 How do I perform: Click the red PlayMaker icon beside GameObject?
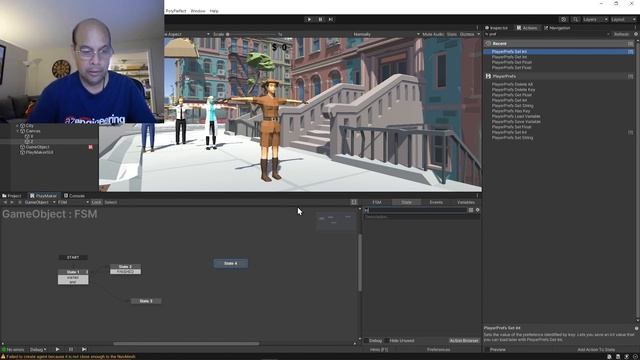point(91,147)
